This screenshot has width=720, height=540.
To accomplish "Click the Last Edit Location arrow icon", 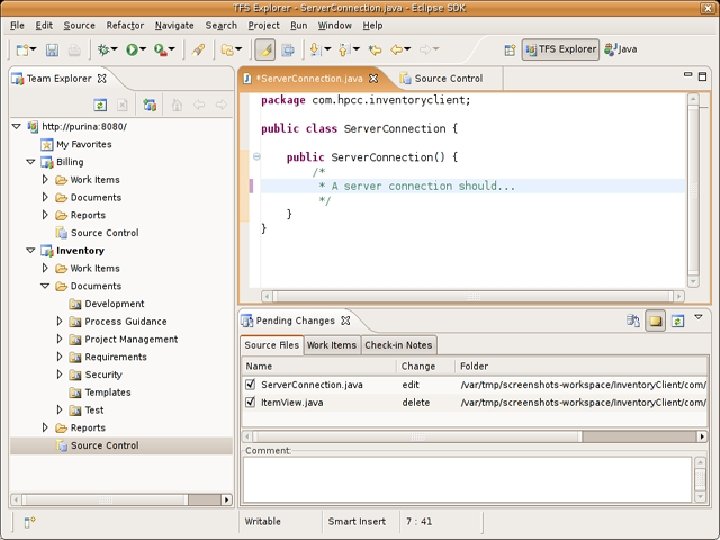I will point(375,49).
